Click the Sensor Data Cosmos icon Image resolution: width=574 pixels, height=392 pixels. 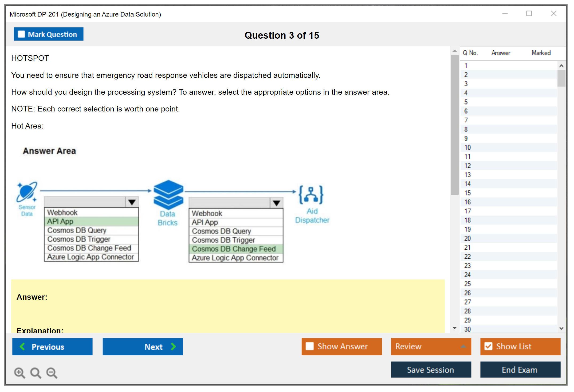(27, 192)
